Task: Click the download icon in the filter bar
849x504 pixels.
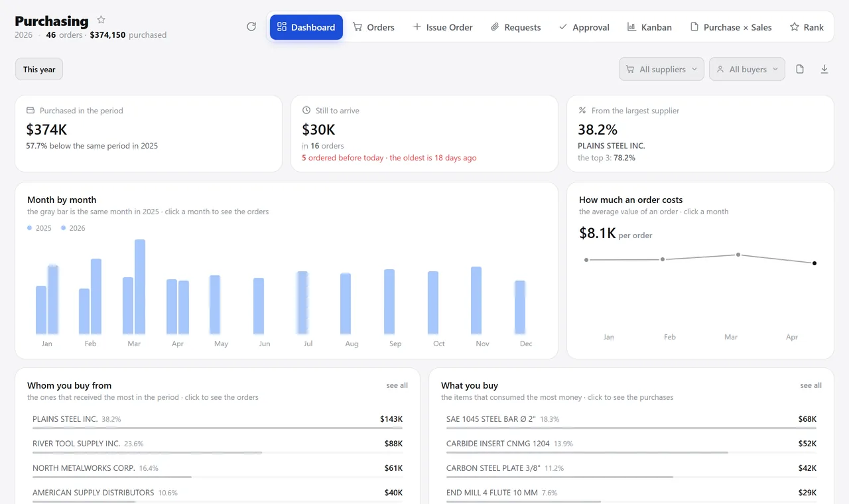Action: (x=824, y=69)
